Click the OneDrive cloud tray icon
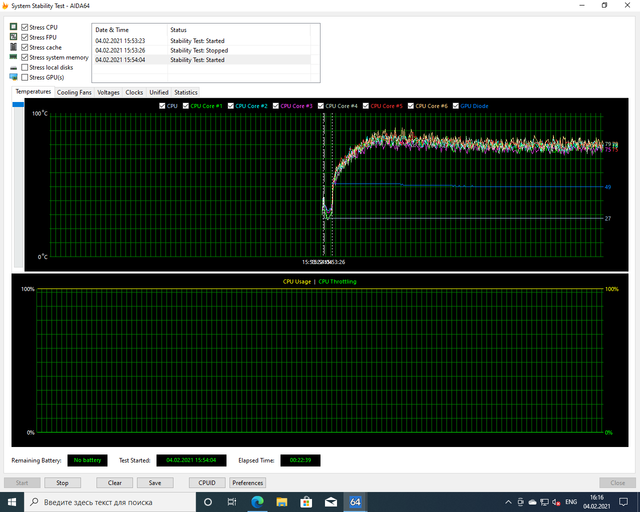The width and height of the screenshot is (640, 512). [533, 502]
